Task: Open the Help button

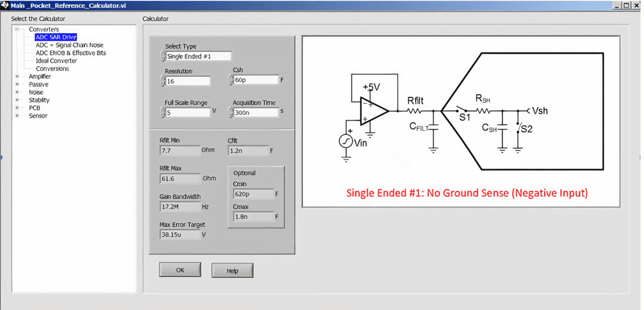Action: [x=232, y=270]
